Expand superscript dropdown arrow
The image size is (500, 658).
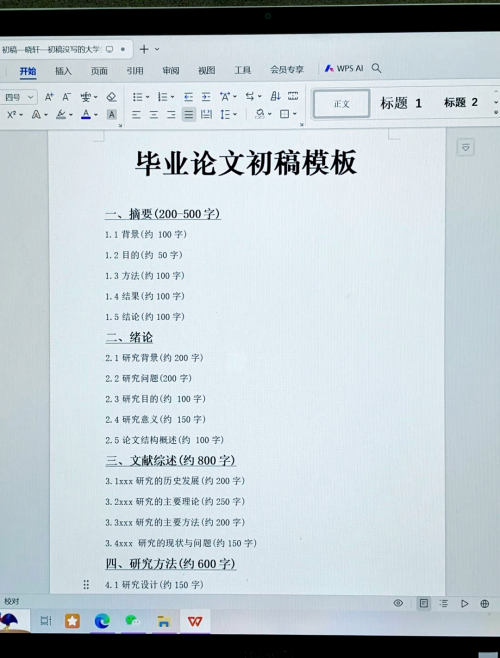[x=21, y=115]
